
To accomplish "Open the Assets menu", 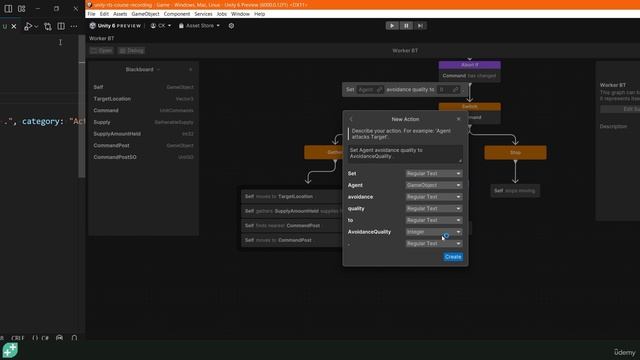I will [x=120, y=14].
